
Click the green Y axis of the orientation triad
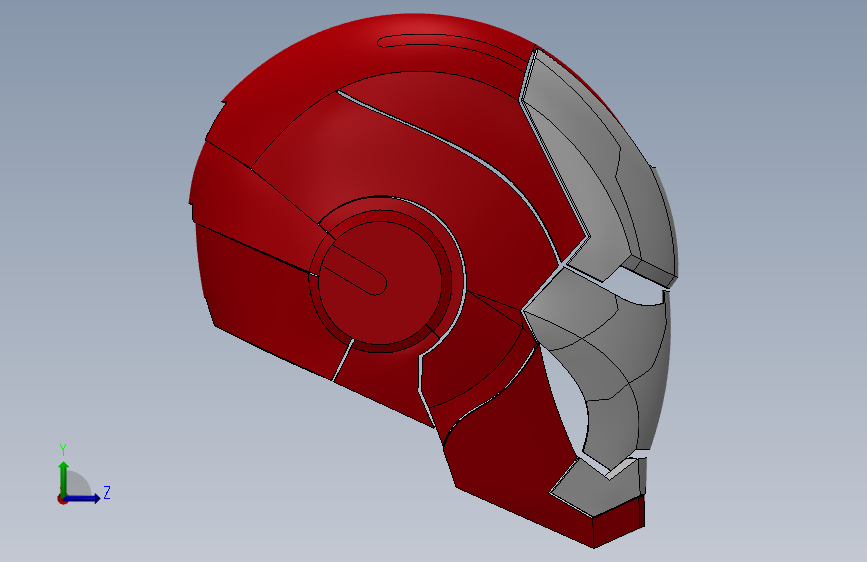coord(64,478)
